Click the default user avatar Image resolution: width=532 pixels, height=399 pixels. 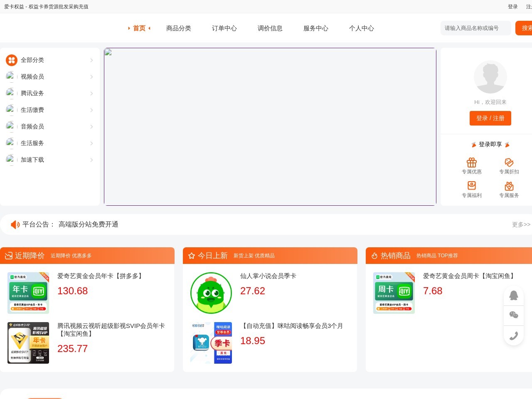pos(490,77)
